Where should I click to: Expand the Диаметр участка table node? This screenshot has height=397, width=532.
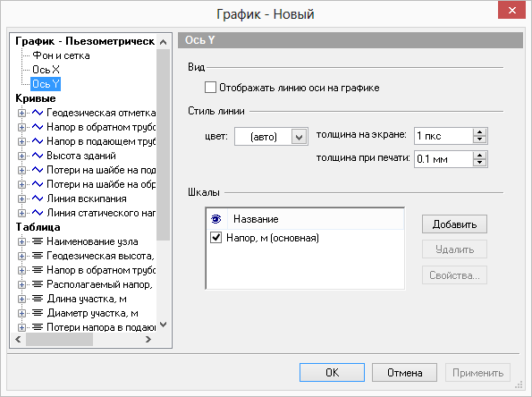(x=21, y=313)
